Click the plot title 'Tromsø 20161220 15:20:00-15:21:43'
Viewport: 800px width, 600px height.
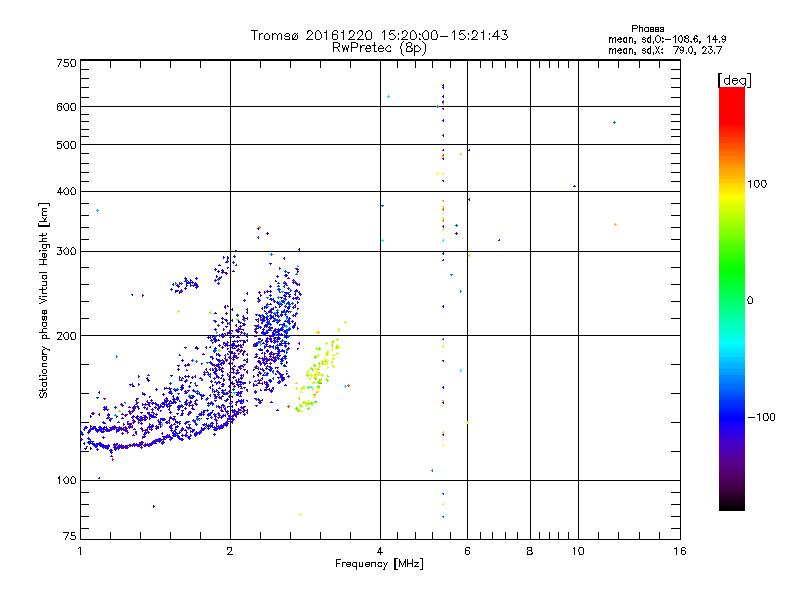379,35
